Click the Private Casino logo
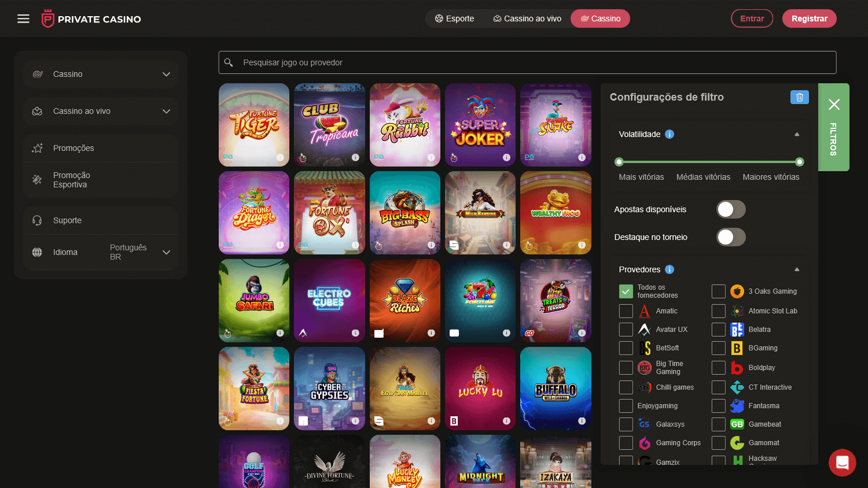868x488 pixels. tap(91, 19)
